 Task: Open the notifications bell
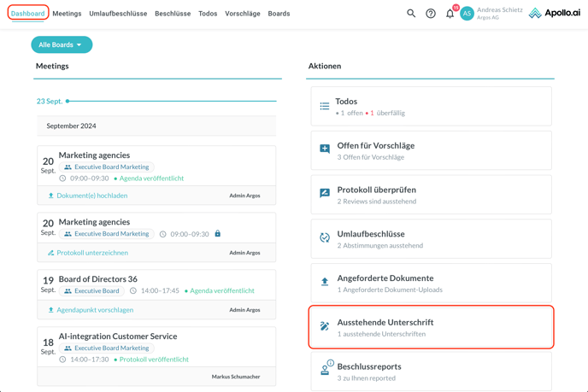click(450, 14)
